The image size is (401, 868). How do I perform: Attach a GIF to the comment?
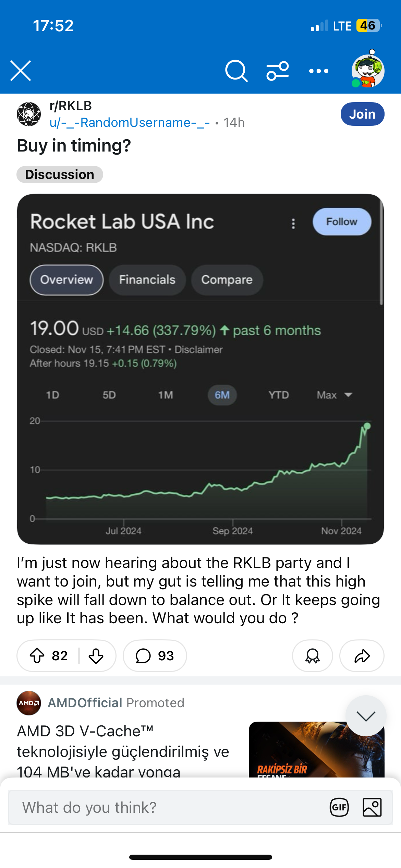[339, 807]
